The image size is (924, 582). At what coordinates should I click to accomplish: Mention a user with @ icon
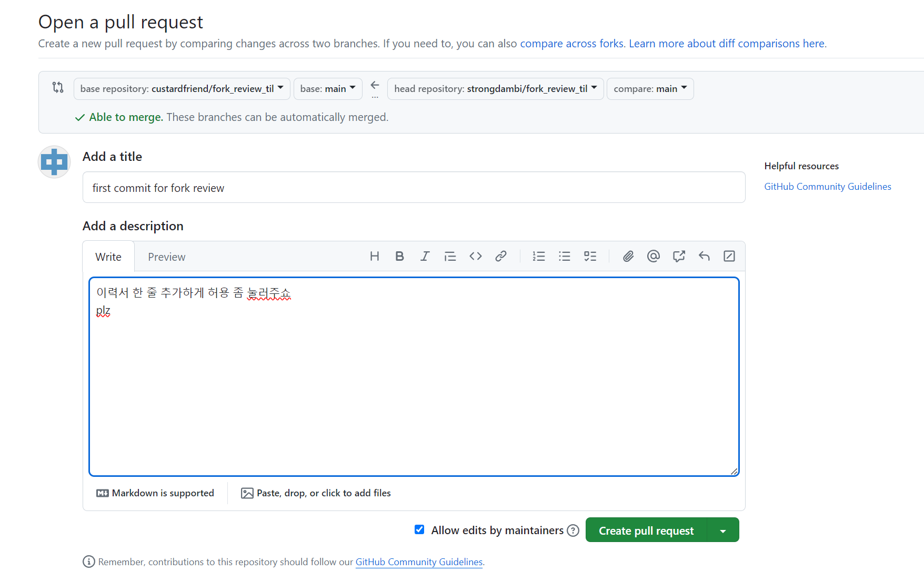coord(654,256)
